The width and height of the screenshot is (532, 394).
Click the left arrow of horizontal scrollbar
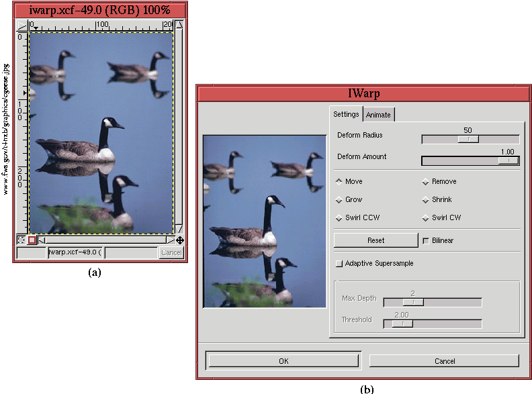pyautogui.click(x=42, y=240)
